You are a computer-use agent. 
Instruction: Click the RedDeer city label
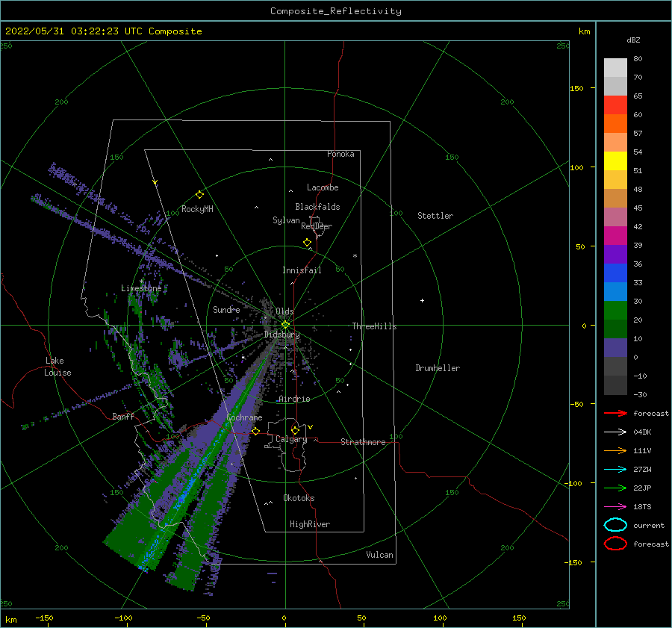(317, 226)
